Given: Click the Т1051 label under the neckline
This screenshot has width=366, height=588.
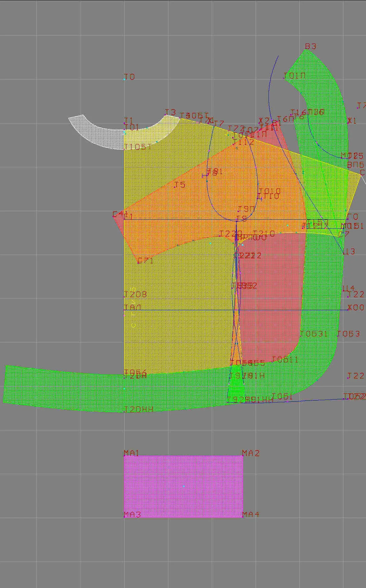Looking at the screenshot, I should click(138, 147).
